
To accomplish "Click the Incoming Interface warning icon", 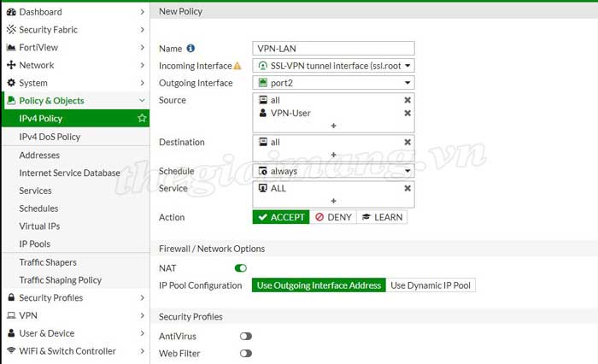I will tap(237, 66).
